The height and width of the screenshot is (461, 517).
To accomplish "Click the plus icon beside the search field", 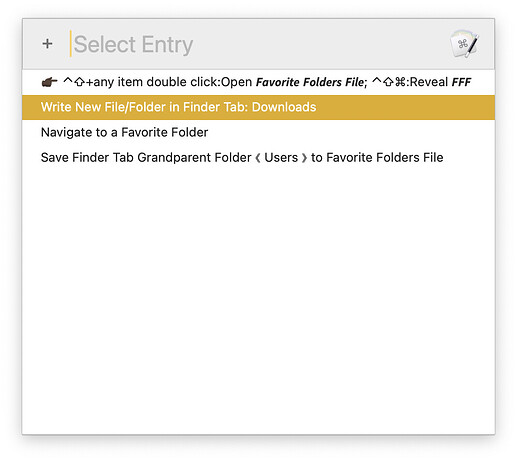I will 47,44.
